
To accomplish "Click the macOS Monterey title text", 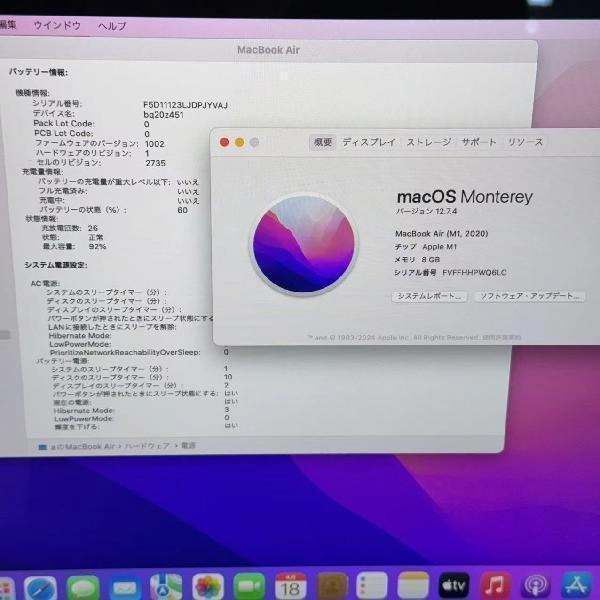I will [x=465, y=197].
